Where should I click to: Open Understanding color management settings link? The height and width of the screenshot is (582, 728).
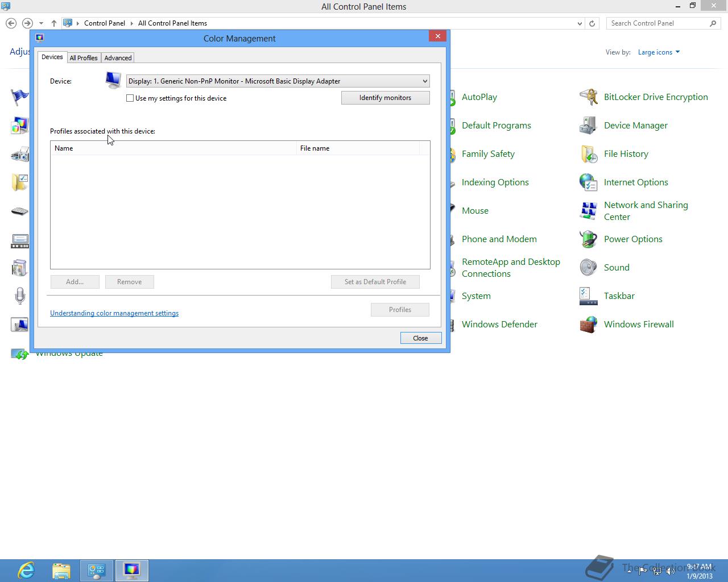pos(114,313)
